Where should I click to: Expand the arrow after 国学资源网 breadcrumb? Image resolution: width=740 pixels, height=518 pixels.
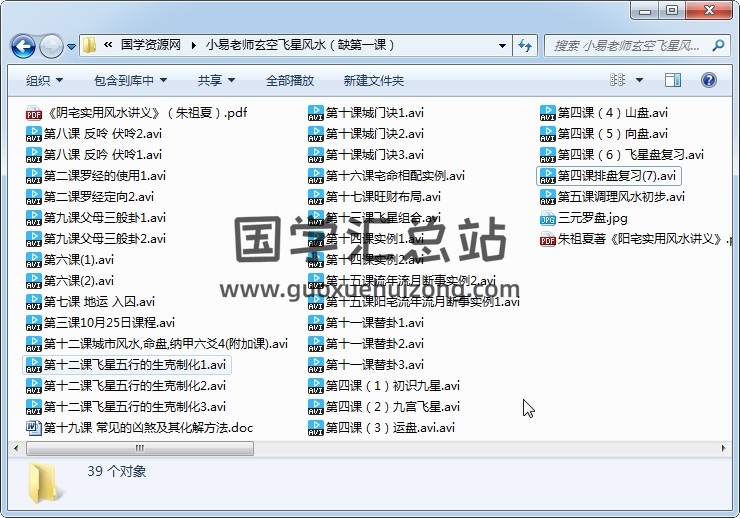pyautogui.click(x=193, y=46)
